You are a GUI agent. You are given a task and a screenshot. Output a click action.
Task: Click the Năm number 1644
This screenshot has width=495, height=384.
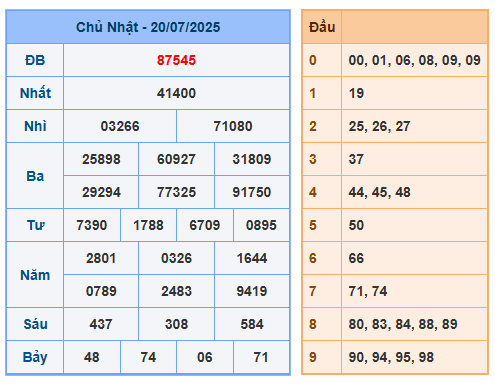click(252, 258)
